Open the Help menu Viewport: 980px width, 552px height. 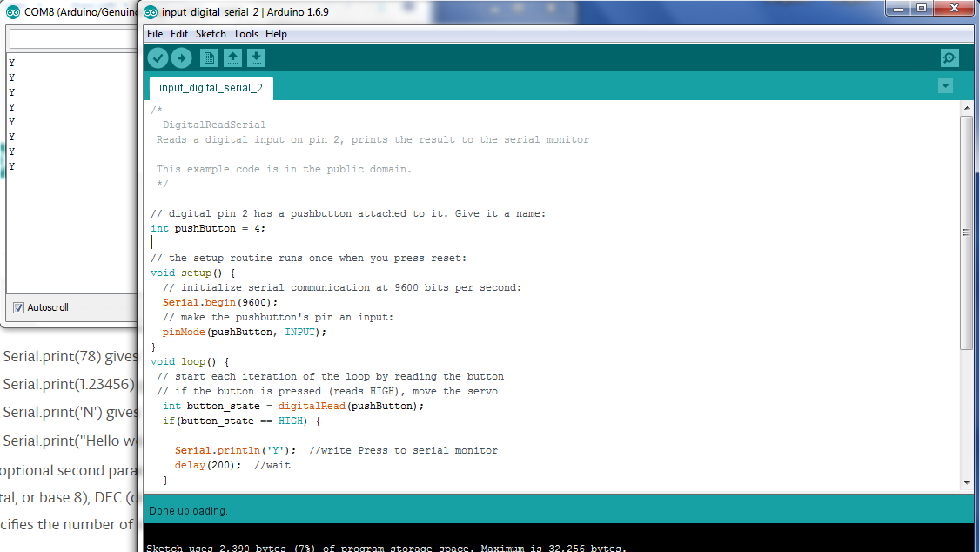[276, 34]
